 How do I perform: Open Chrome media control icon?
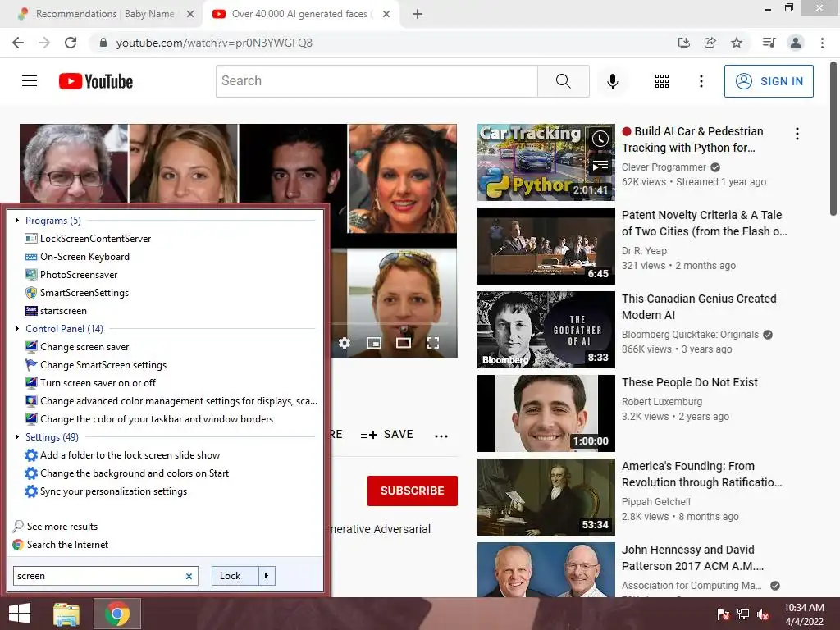tap(768, 43)
